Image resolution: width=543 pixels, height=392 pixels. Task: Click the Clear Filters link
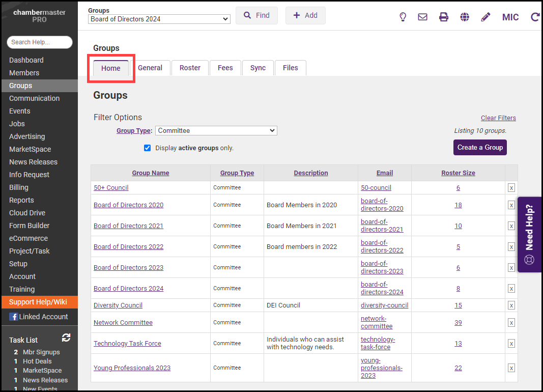498,118
